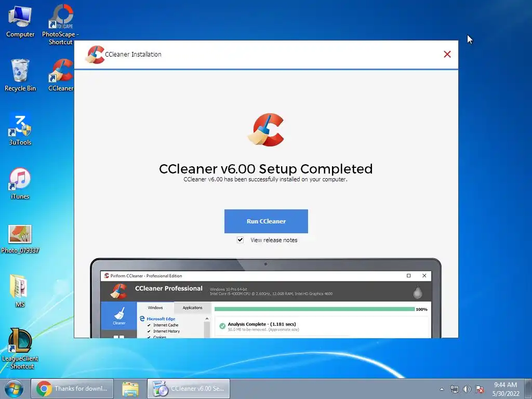Select the 3uTools desktop icon
This screenshot has height=399, width=532.
20,129
